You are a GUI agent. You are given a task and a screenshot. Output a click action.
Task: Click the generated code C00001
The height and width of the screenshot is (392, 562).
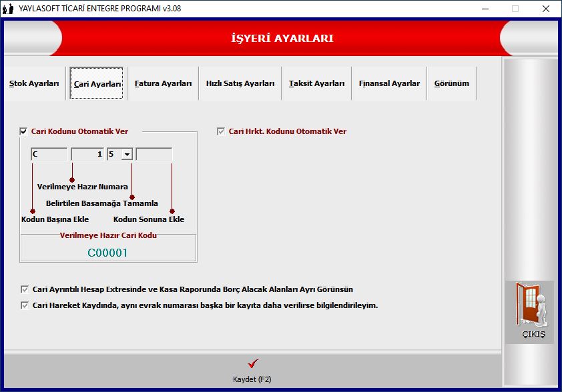107,253
